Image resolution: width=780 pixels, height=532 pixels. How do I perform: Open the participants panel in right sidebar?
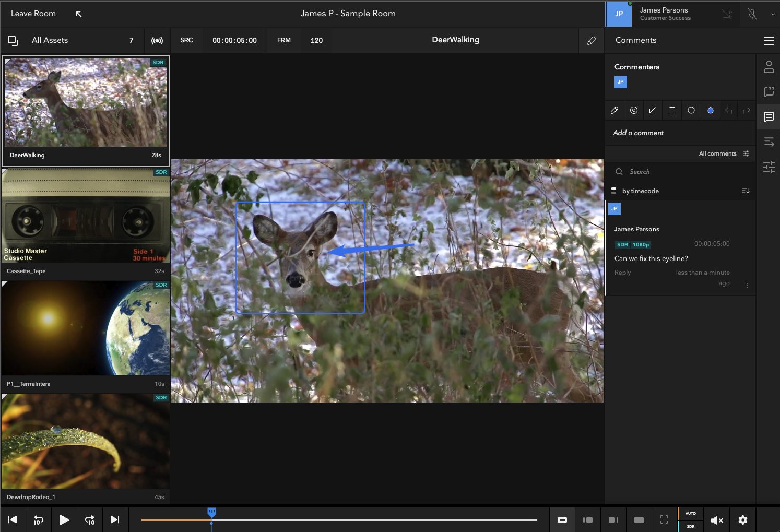tap(769, 67)
